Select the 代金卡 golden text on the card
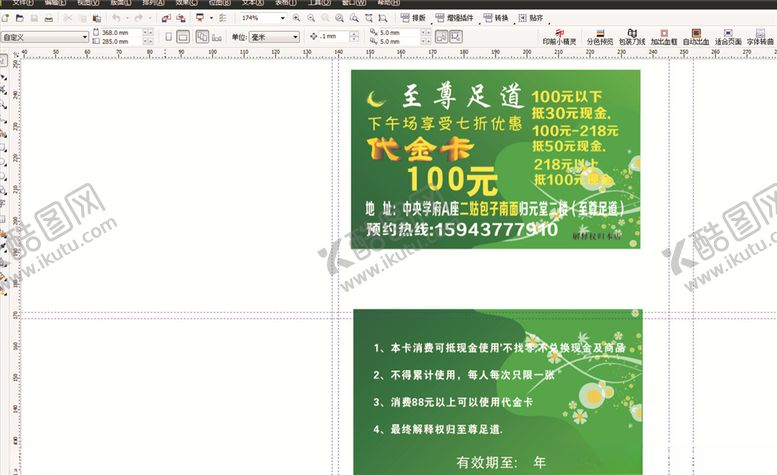 421,150
